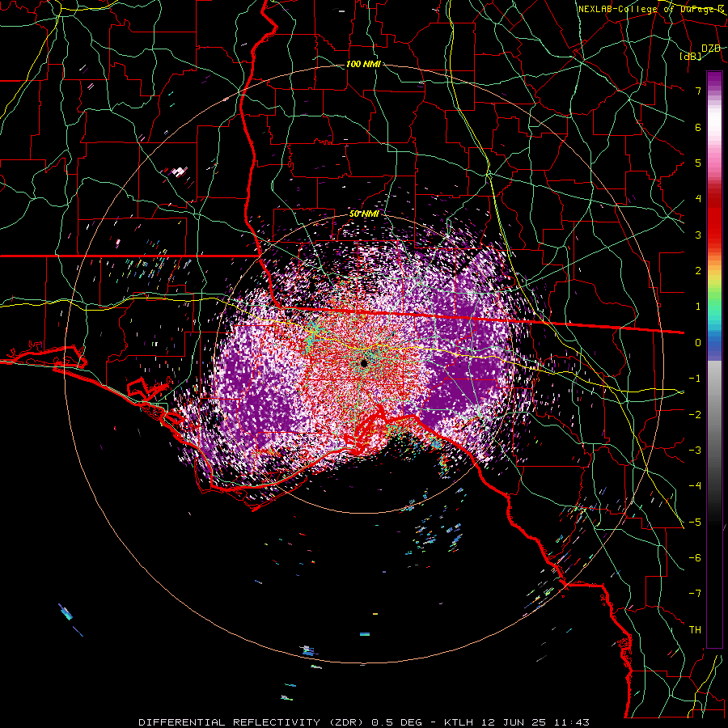Click the 0 value on color scale

pyautogui.click(x=698, y=343)
